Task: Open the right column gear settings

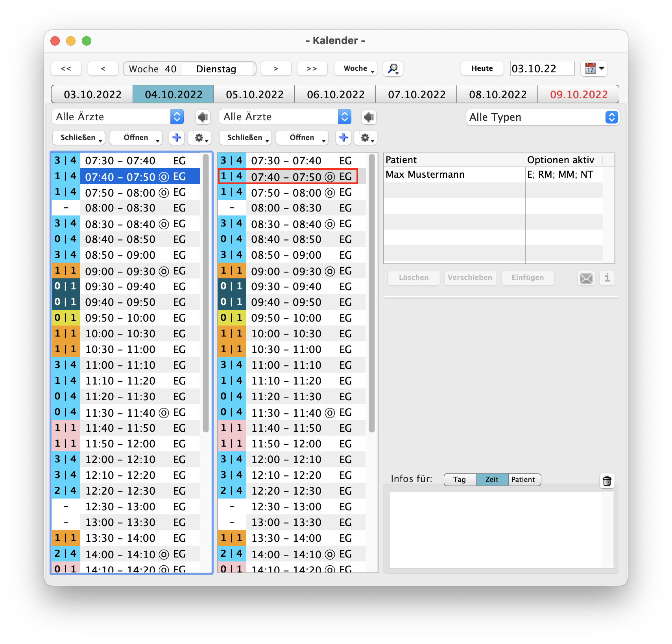Action: (366, 138)
